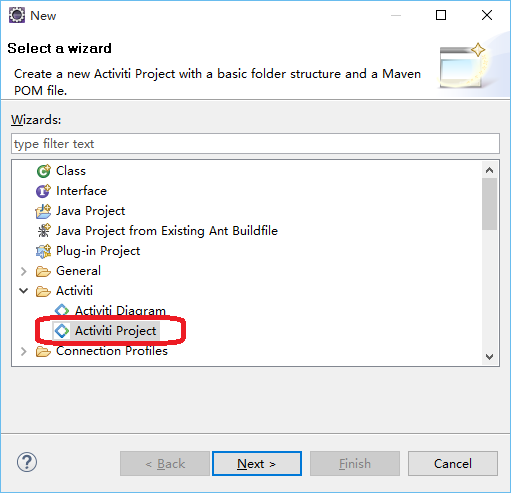Focus the type filter text field
The width and height of the screenshot is (511, 493).
pos(255,144)
